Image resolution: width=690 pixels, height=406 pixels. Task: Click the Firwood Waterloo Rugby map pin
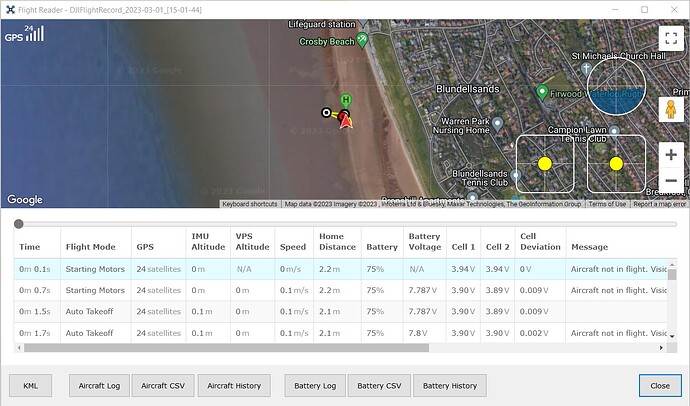pos(542,93)
